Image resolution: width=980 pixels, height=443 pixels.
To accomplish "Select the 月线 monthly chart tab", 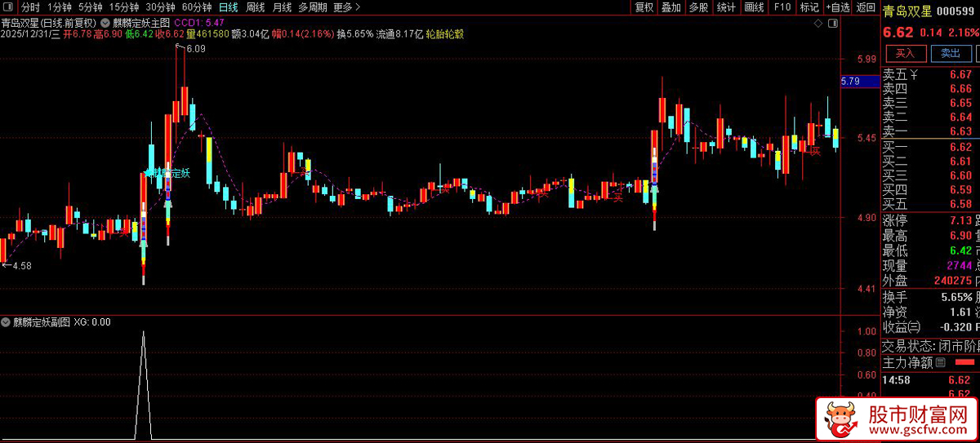I will click(282, 7).
